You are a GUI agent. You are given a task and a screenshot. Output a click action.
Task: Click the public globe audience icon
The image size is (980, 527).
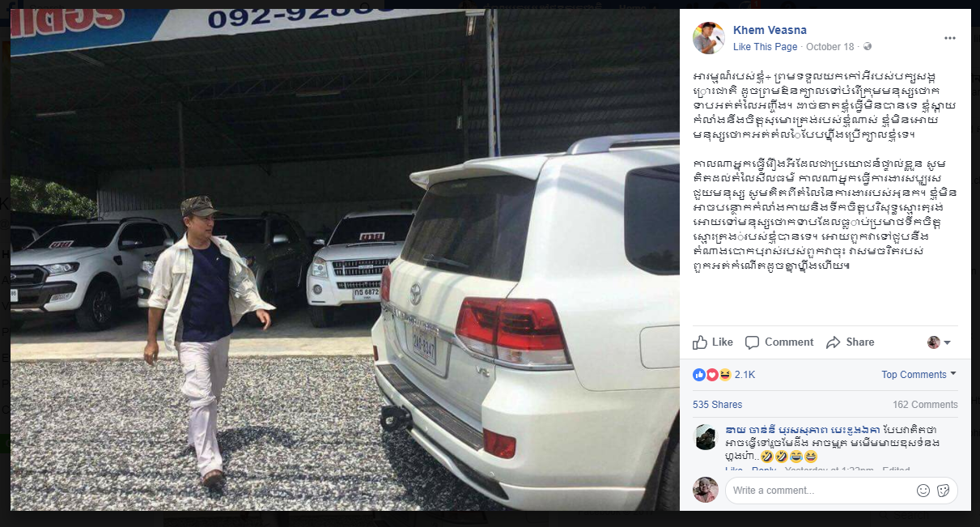pyautogui.click(x=868, y=47)
